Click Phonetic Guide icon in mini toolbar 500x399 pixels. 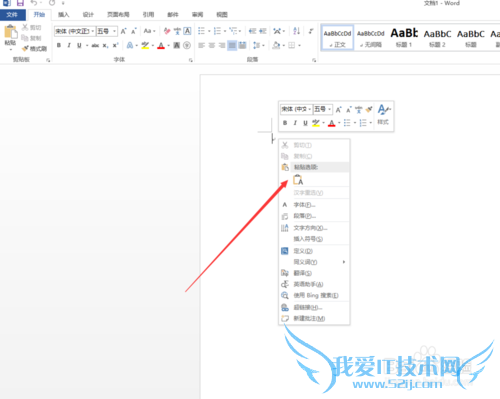(359, 109)
